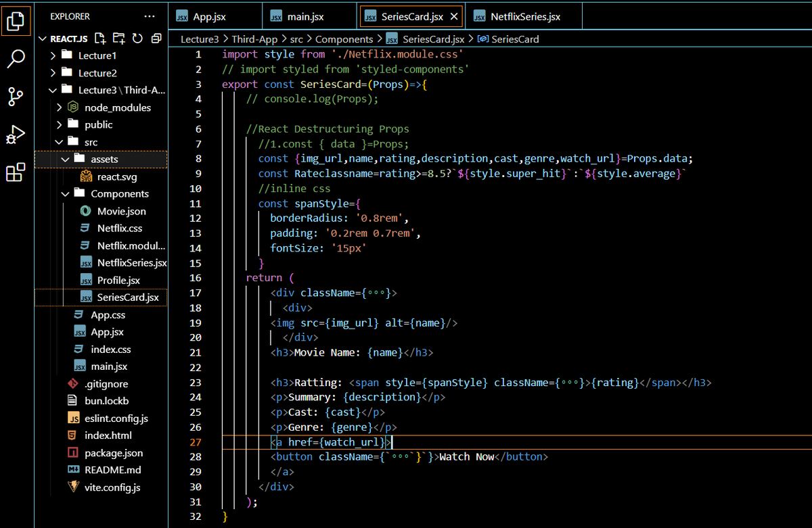Collapse the Lecture3\Third-App folder
This screenshot has width=812, height=528.
point(122,90)
